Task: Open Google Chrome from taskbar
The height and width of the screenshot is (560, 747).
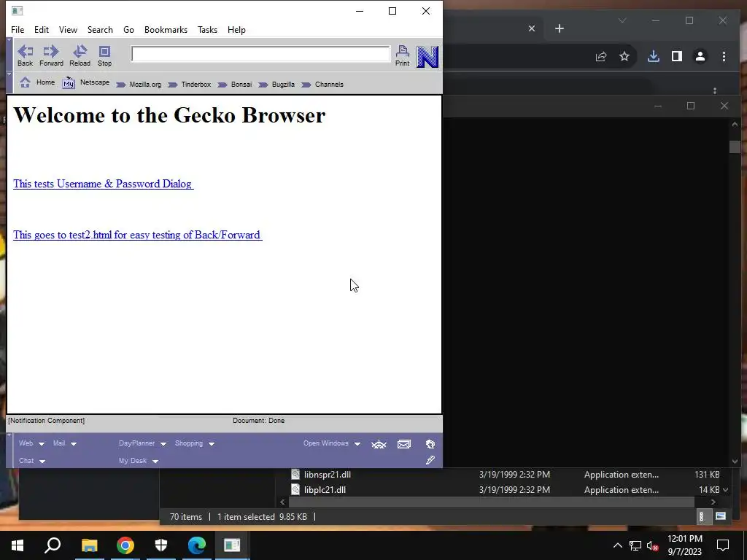Action: pos(125,545)
